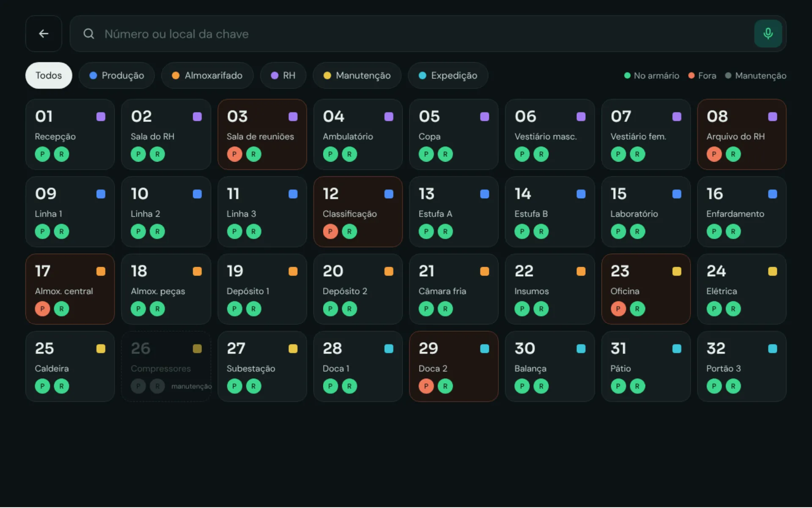Activate the microphone voice search
Image resolution: width=812 pixels, height=508 pixels.
pyautogui.click(x=768, y=34)
